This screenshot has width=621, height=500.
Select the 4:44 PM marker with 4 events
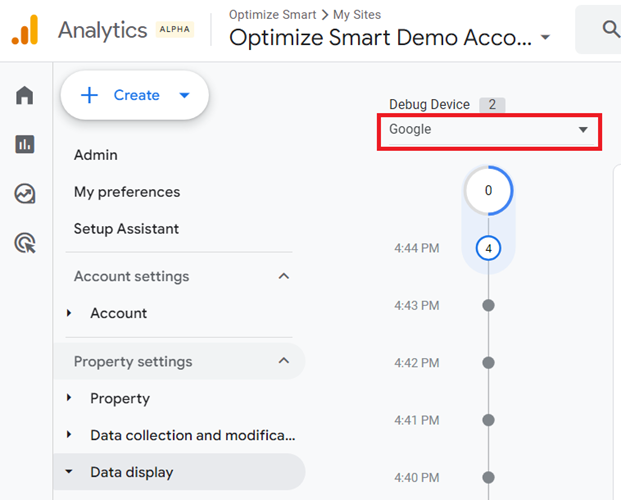click(488, 248)
